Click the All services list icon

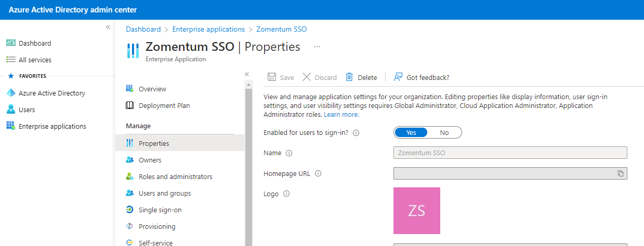[10, 60]
